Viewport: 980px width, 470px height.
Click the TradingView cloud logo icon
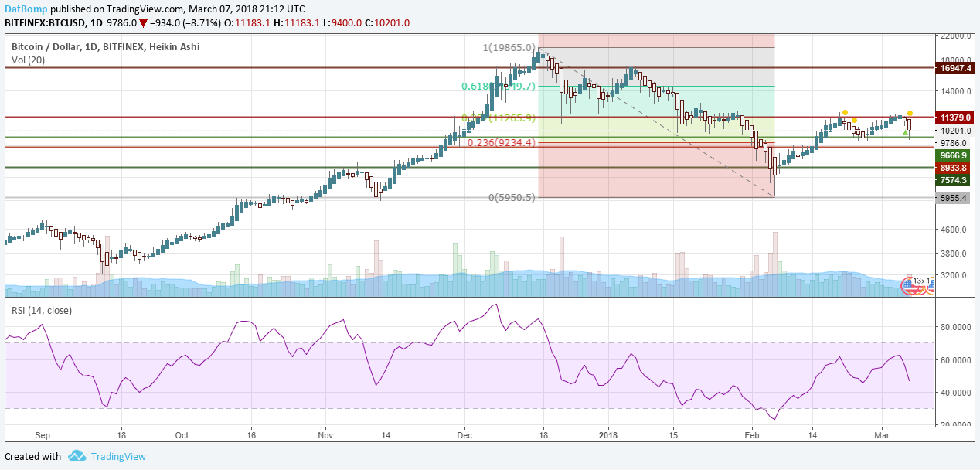(77, 456)
